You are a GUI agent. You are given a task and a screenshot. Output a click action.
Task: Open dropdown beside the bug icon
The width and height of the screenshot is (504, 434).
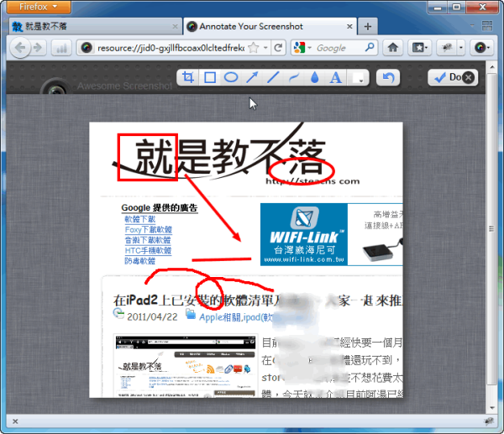(461, 48)
